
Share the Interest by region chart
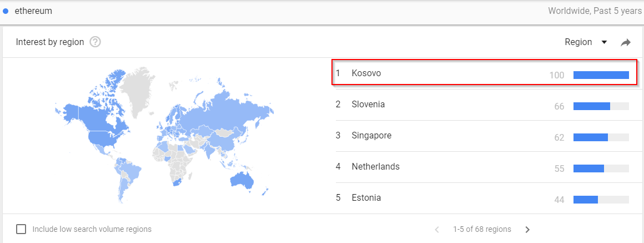(625, 42)
